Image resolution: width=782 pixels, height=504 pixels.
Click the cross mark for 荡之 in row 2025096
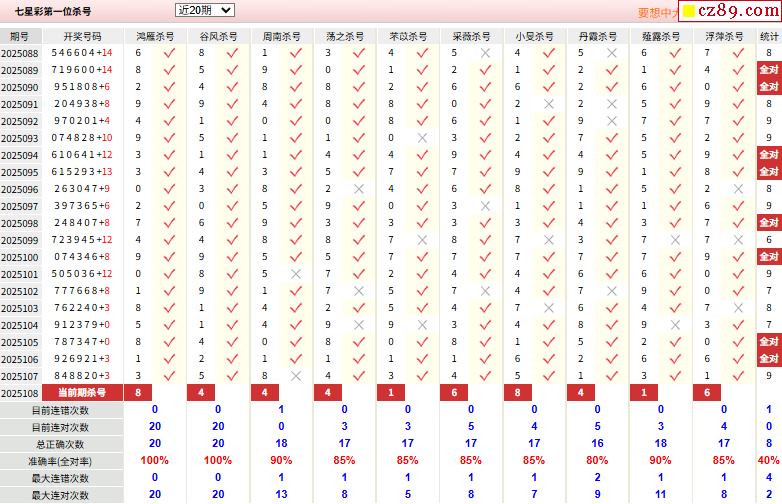coord(359,189)
